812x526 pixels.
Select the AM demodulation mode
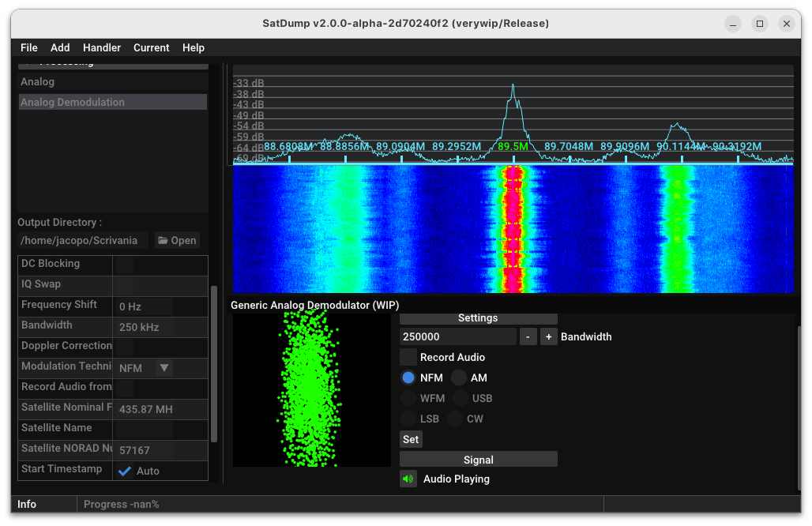460,378
